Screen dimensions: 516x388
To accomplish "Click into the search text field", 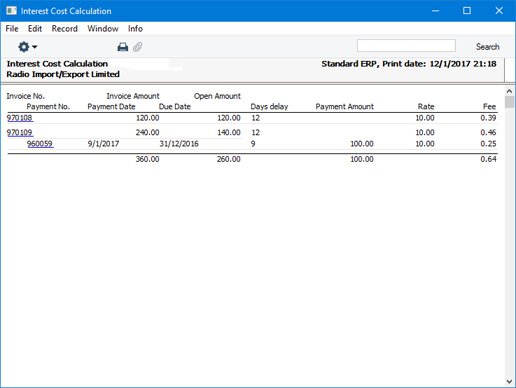I will coord(406,46).
